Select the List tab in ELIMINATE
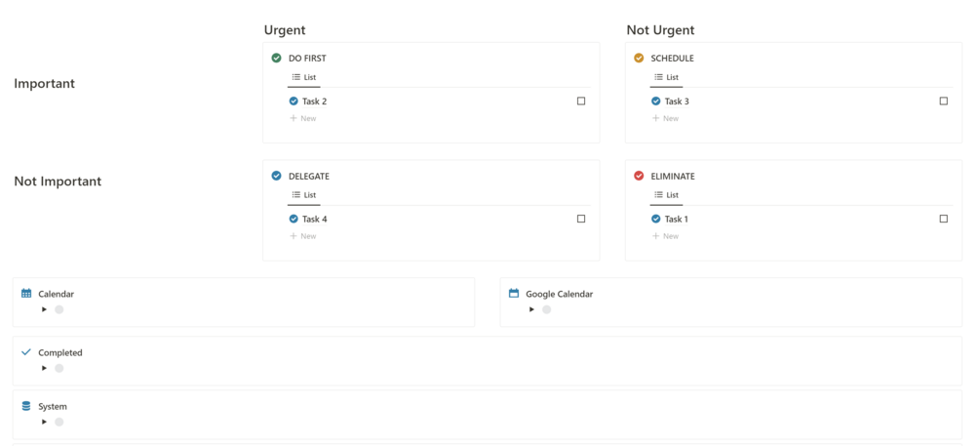This screenshot has width=980, height=446. (666, 195)
